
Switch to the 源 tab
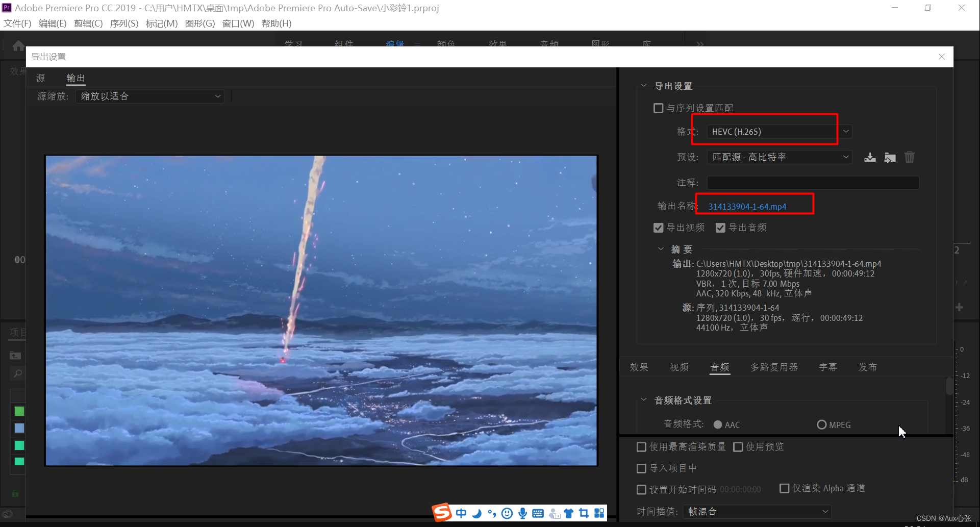[x=41, y=78]
